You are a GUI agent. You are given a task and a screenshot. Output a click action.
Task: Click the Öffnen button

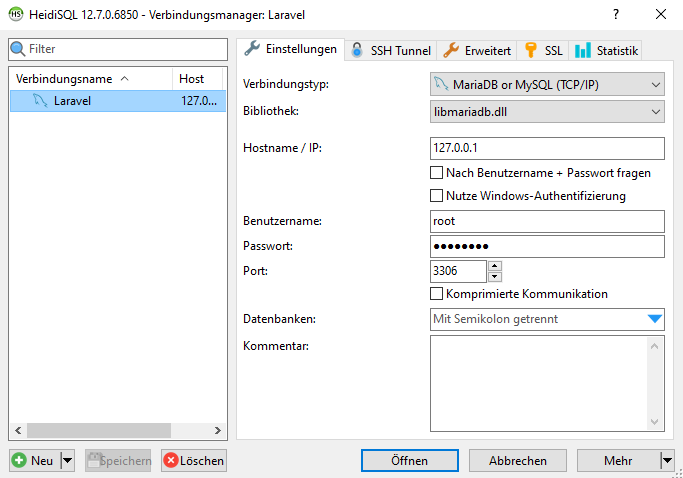(x=409, y=461)
